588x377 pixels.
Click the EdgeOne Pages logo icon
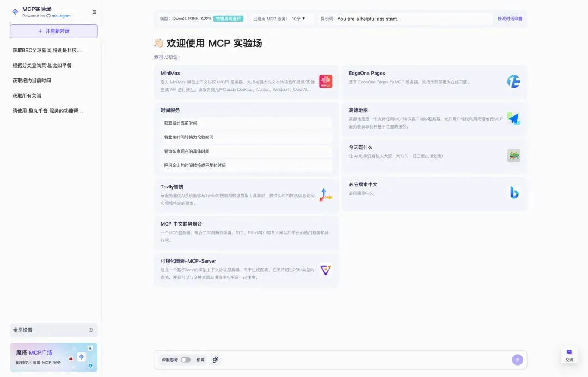coord(514,81)
